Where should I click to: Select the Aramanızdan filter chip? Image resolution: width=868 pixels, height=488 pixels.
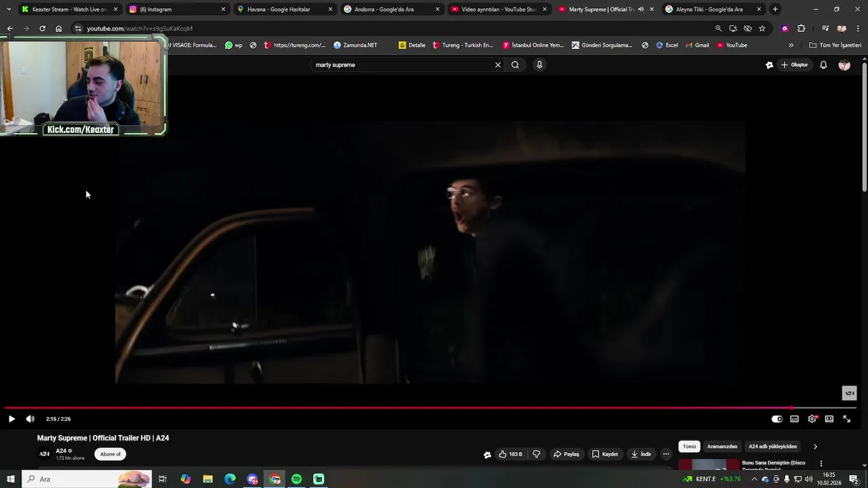(722, 447)
